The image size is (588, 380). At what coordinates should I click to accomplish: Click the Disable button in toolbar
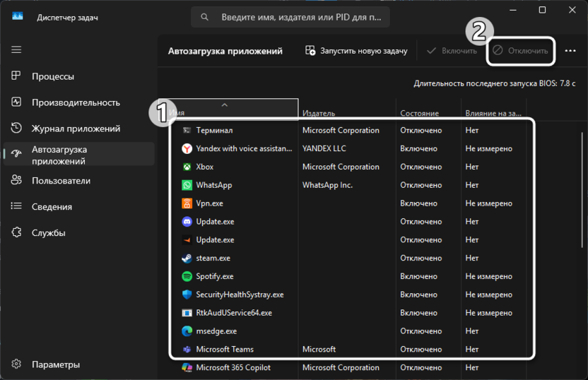520,51
